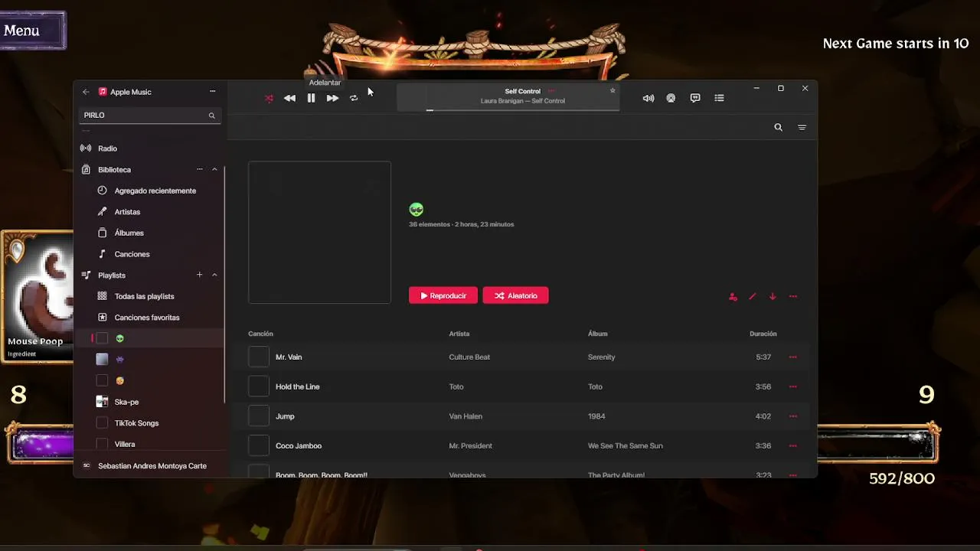The width and height of the screenshot is (980, 551).
Task: Toggle repeat mode
Action: pyautogui.click(x=354, y=99)
